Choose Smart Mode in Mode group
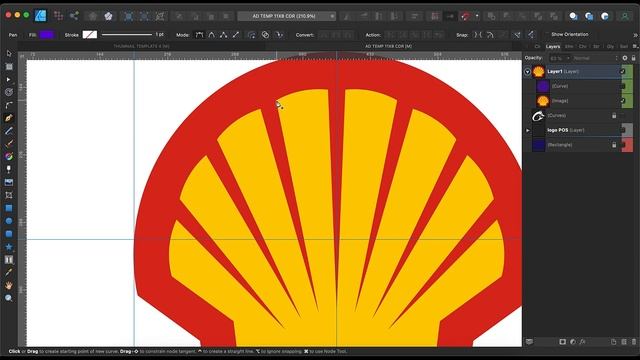Image resolution: width=640 pixels, height=360 pixels. 211,35
